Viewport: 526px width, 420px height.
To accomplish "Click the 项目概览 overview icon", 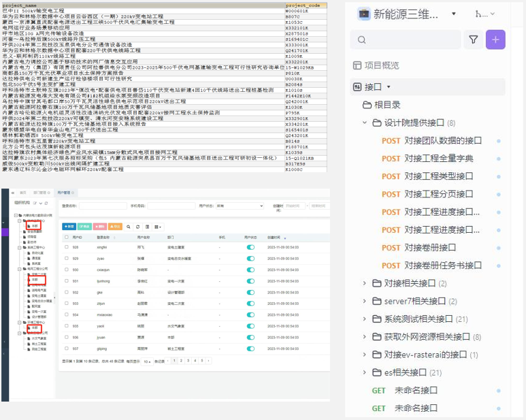I will click(357, 65).
